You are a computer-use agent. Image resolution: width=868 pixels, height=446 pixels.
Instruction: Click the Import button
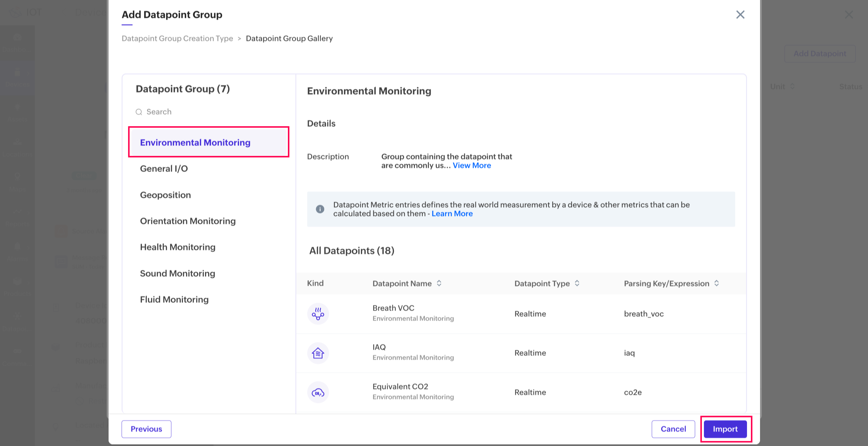coord(725,429)
